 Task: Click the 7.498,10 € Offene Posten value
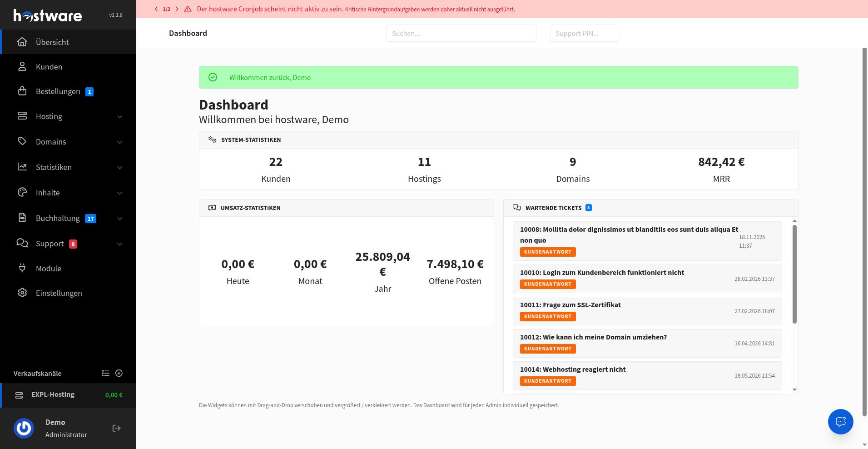click(455, 264)
